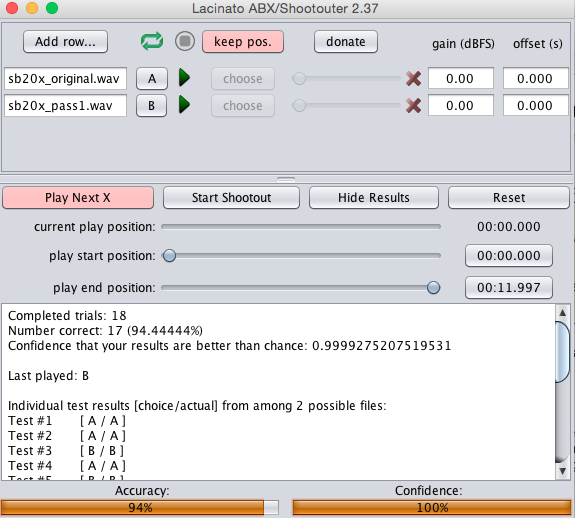Viewport: 575px width, 518px height.
Task: Edit offset field for row A
Action: pos(535,78)
